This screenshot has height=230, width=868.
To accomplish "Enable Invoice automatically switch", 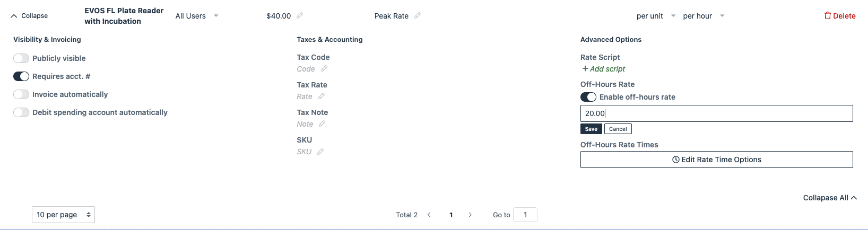I will [21, 94].
